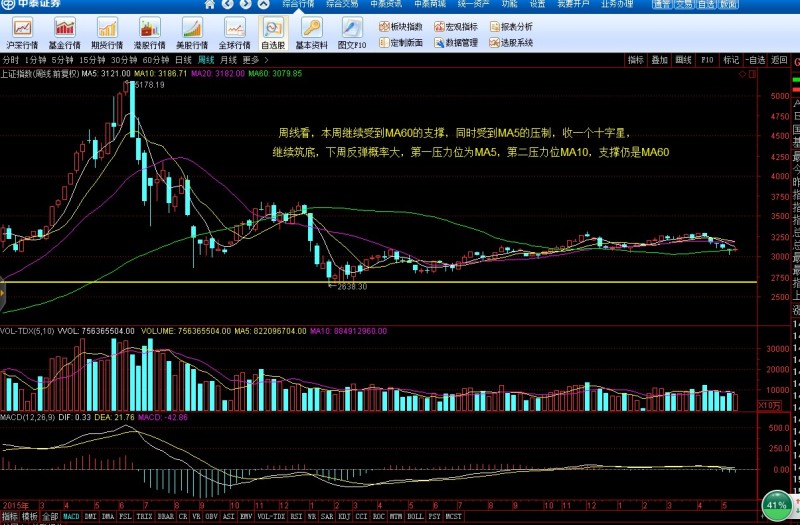The width and height of the screenshot is (800, 525).
Task: Click the 通答 button in title bar
Action: (x=663, y=4)
